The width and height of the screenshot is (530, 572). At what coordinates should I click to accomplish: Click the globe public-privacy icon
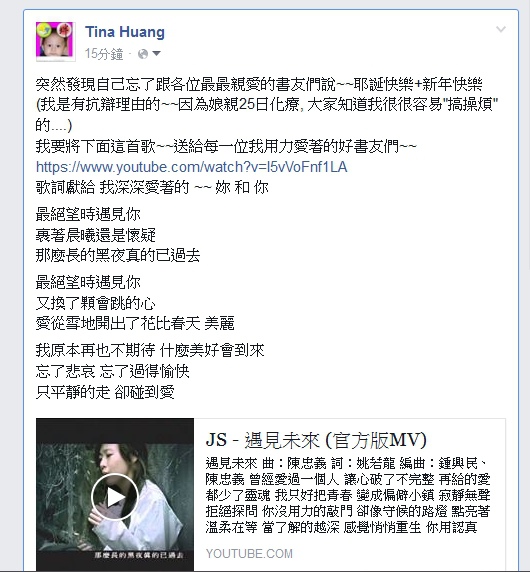(143, 54)
